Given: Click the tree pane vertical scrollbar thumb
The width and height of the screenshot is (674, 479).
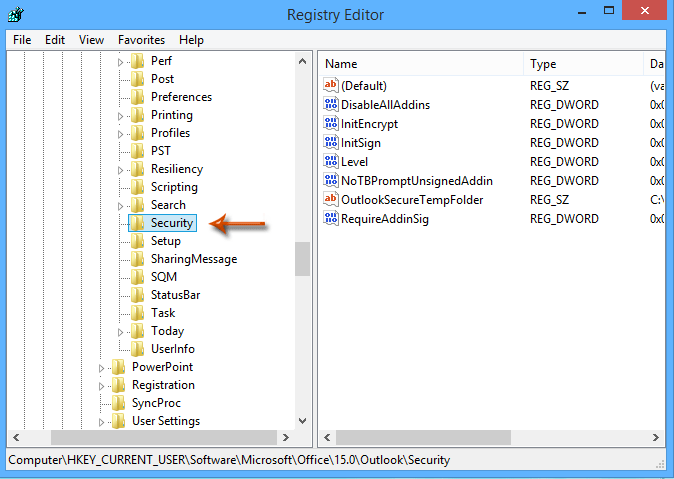Looking at the screenshot, I should 302,258.
